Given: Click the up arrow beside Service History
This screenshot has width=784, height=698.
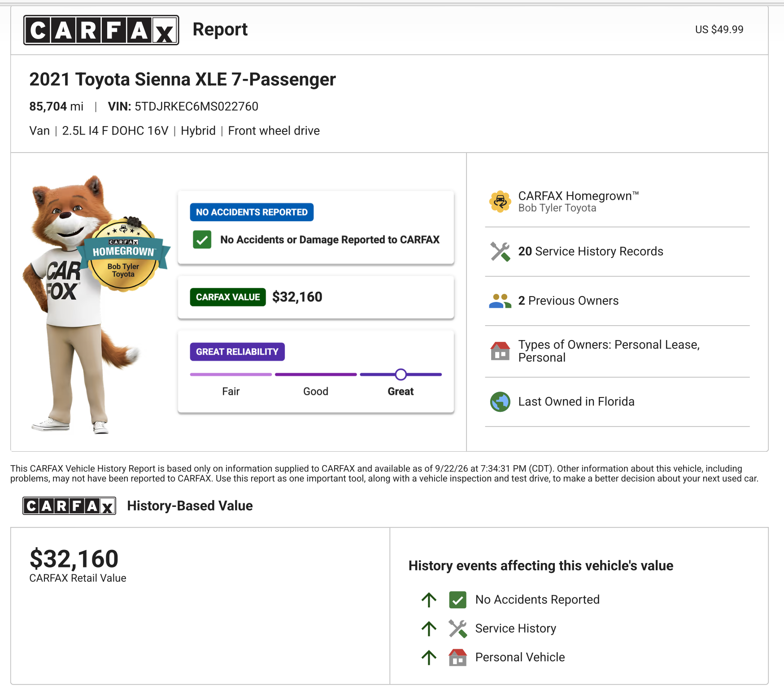Looking at the screenshot, I should coord(429,628).
